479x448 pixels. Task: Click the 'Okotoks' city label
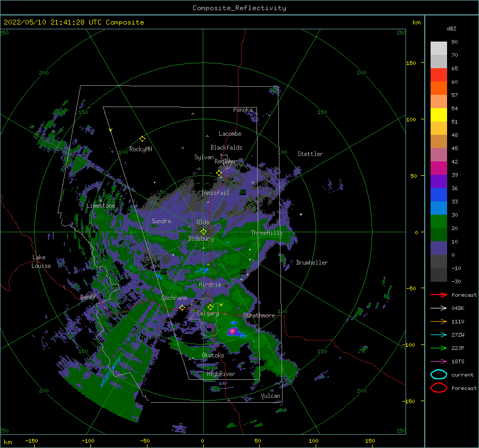point(213,355)
